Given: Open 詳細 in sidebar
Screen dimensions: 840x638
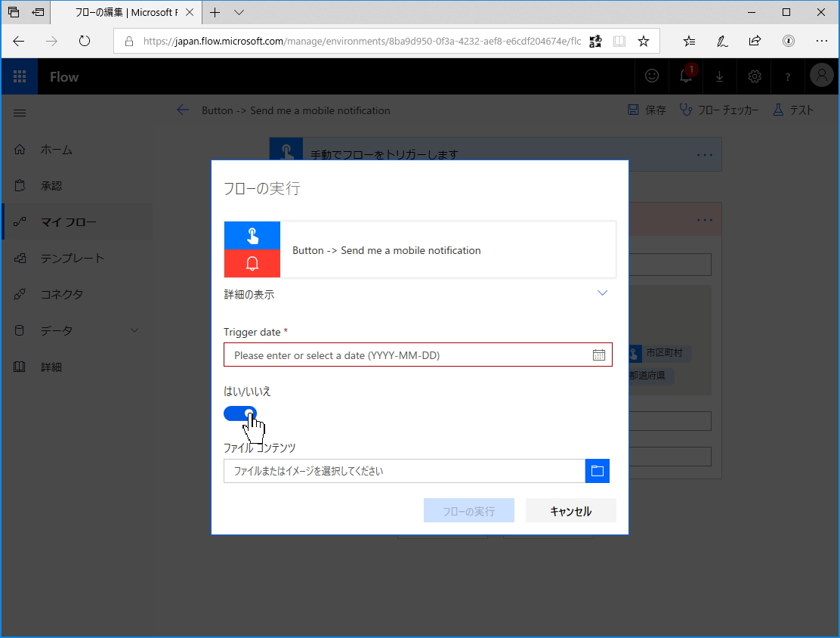Looking at the screenshot, I should [78, 367].
